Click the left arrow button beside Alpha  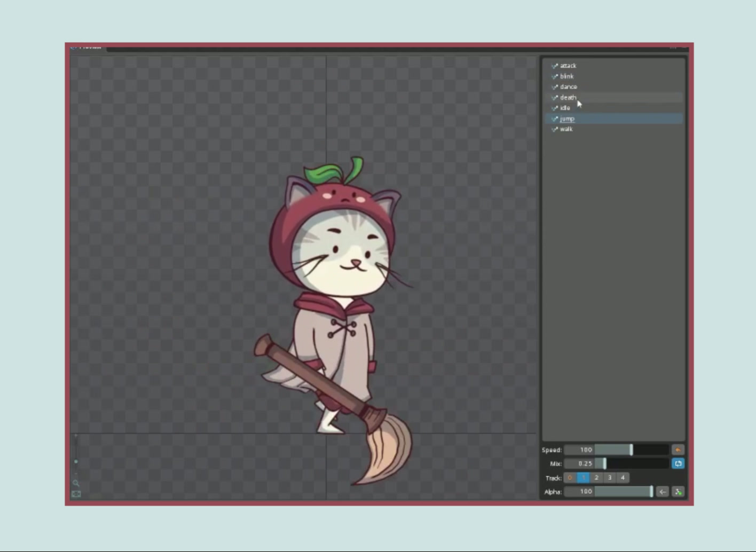[x=663, y=492]
